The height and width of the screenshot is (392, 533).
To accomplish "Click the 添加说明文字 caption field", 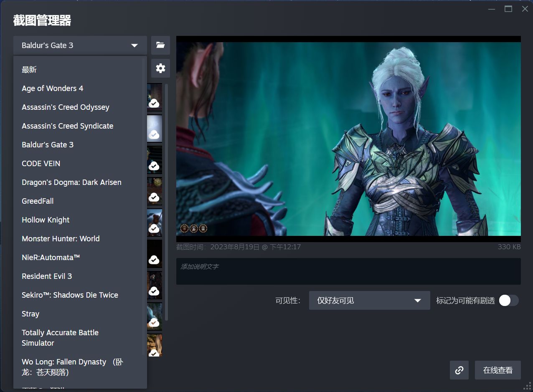I will (x=348, y=271).
